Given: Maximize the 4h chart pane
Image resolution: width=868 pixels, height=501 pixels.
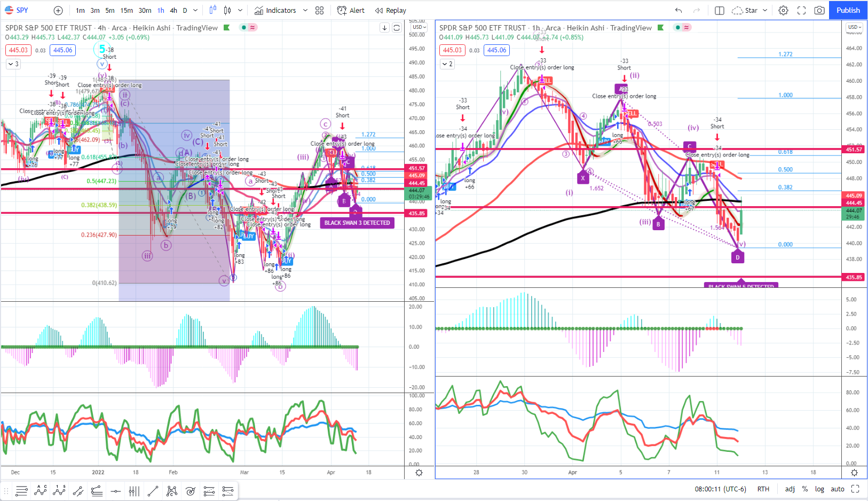Looking at the screenshot, I should (x=397, y=28).
